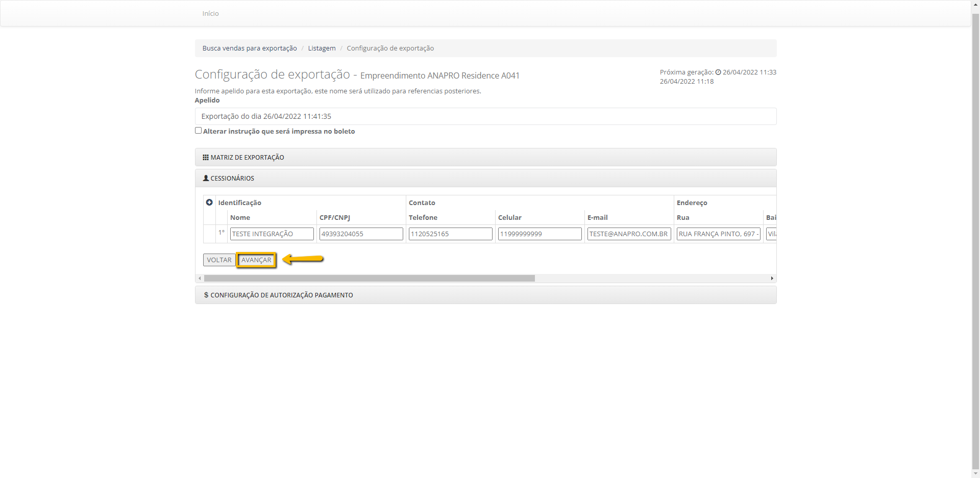Image resolution: width=980 pixels, height=478 pixels.
Task: Open the Início menu item
Action: pyautogui.click(x=210, y=14)
